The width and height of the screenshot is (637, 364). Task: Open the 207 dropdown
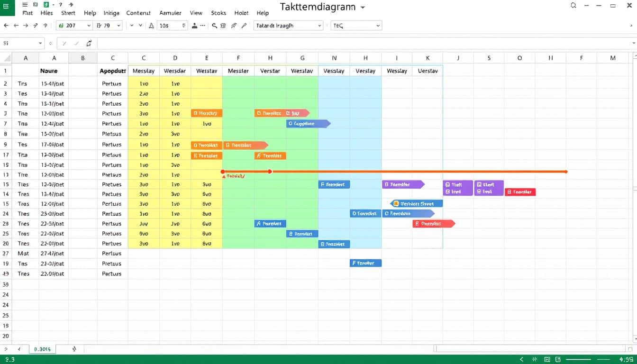click(89, 26)
